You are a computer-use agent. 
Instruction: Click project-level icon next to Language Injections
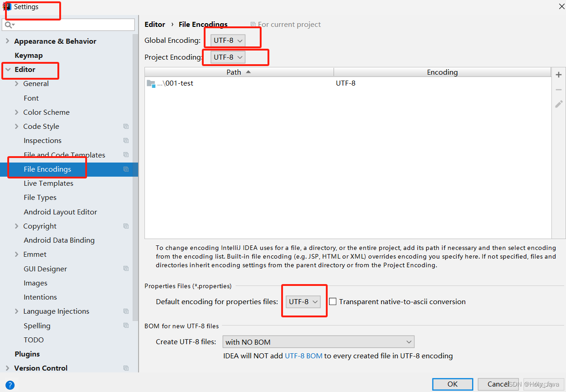[126, 311]
